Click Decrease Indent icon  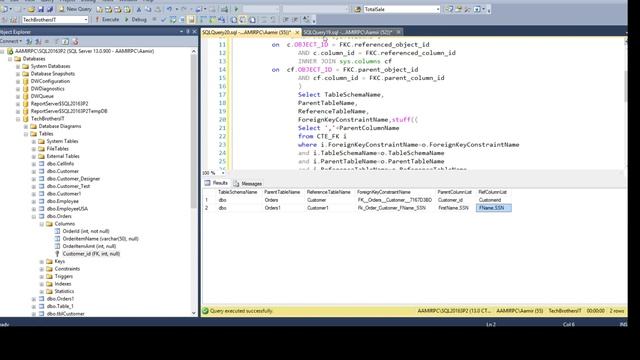pos(285,19)
